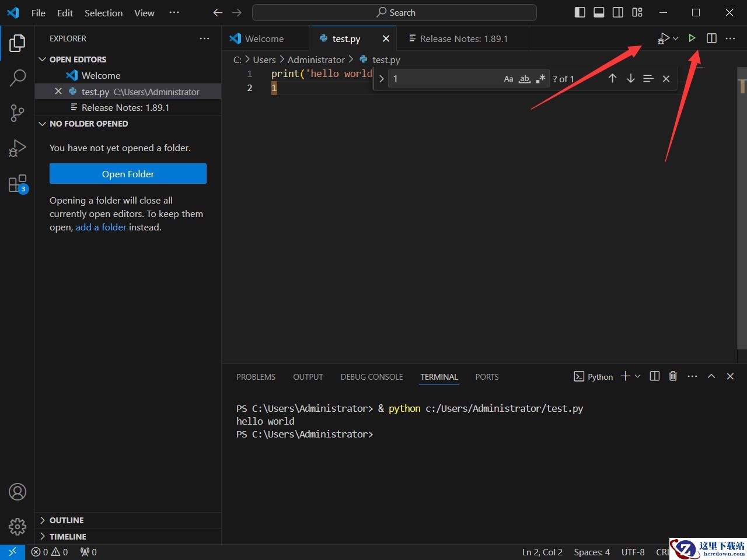Click the Debug Python file icon
747x560 pixels.
663,38
